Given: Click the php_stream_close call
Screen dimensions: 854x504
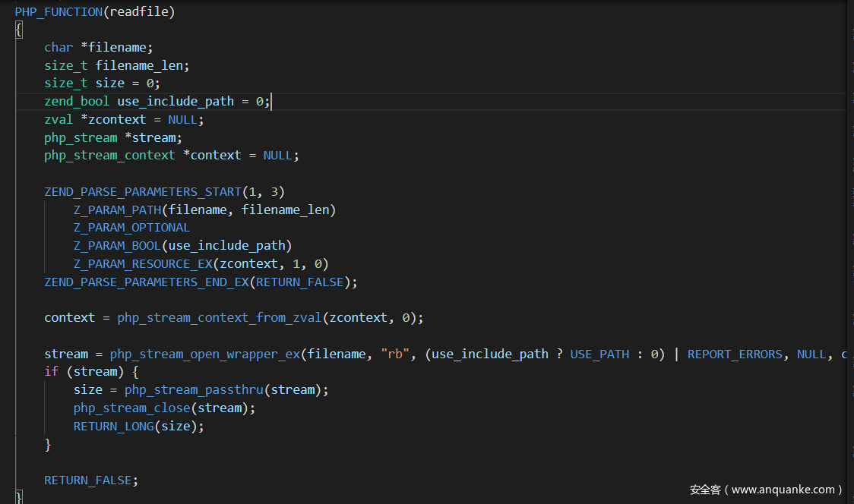Looking at the screenshot, I should point(131,408).
